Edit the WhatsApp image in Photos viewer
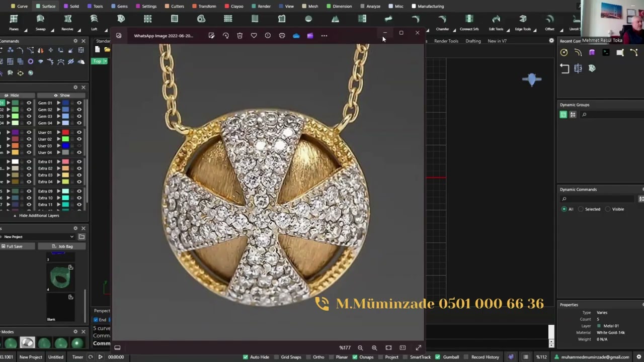 (x=211, y=36)
